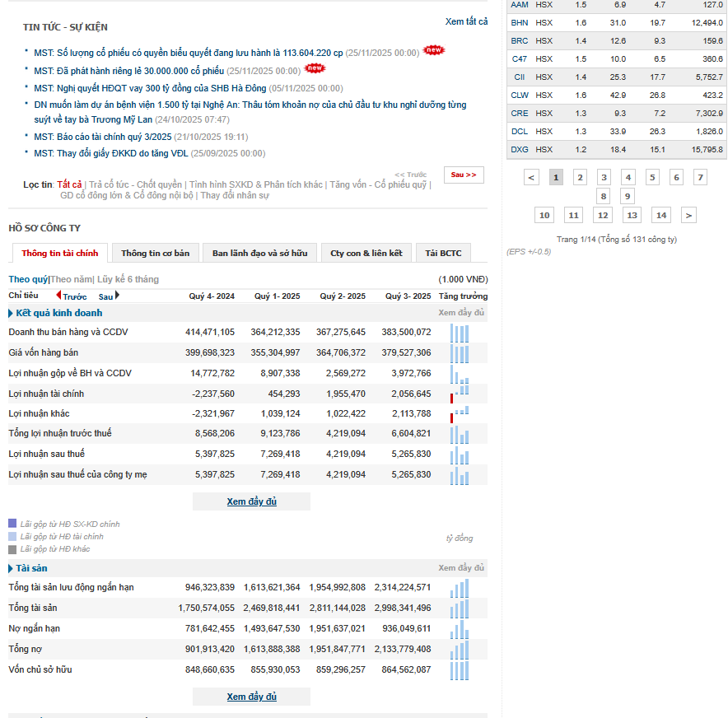This screenshot has height=718, width=728.
Task: Click the Sau >> news button
Action: 464,175
